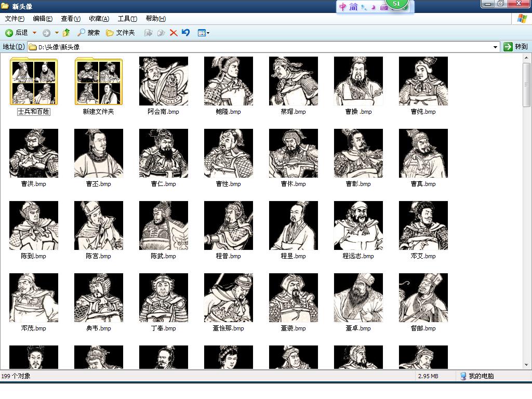Click the 后退 (Back) button

(x=16, y=33)
